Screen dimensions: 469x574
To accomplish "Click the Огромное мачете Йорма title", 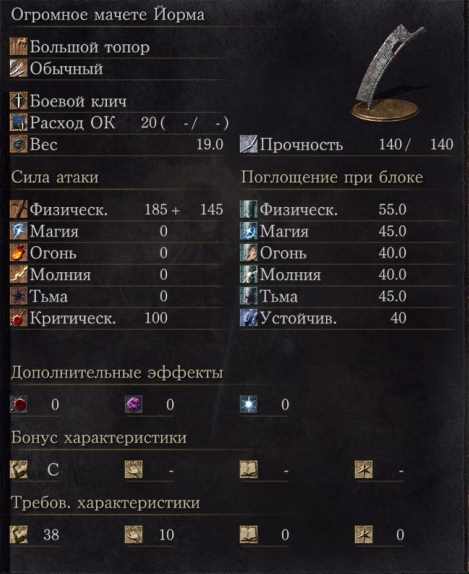I will (108, 15).
